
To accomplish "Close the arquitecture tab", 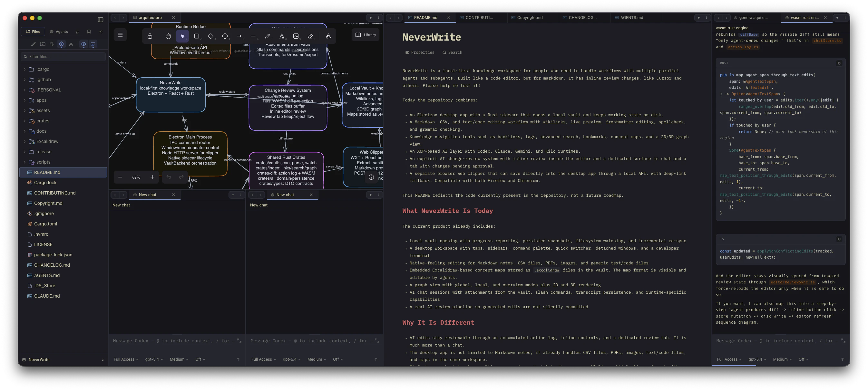I will click(x=173, y=18).
